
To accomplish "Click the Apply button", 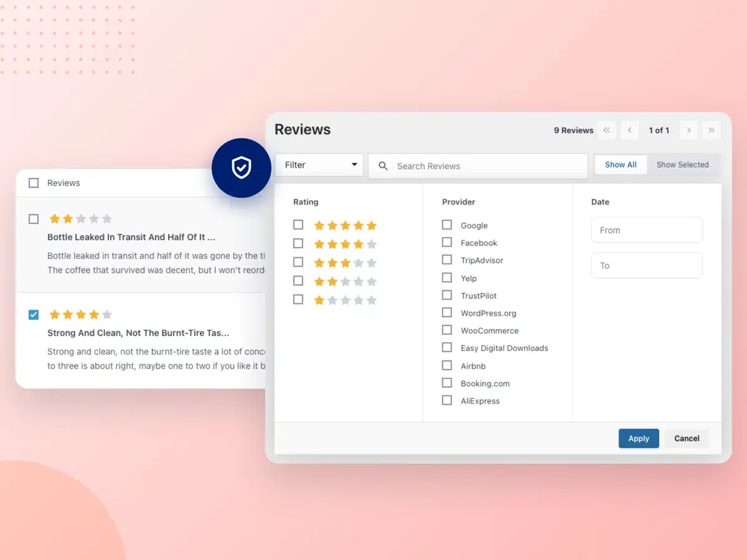I will [x=639, y=438].
